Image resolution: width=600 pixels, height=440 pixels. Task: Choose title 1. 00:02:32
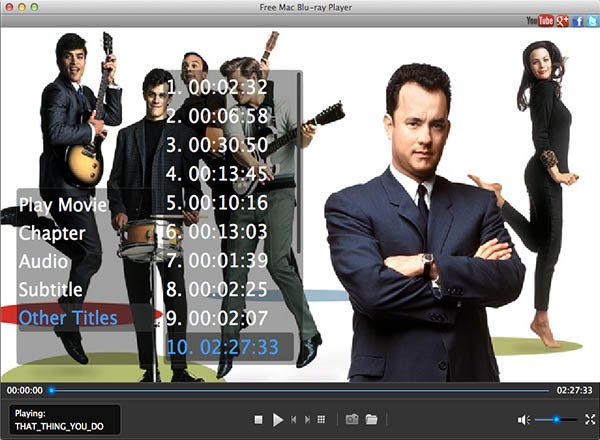coord(217,87)
